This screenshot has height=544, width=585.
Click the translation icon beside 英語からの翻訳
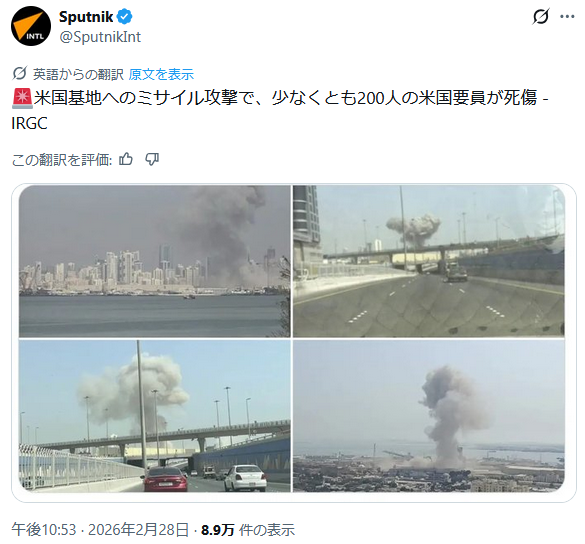click(x=19, y=74)
